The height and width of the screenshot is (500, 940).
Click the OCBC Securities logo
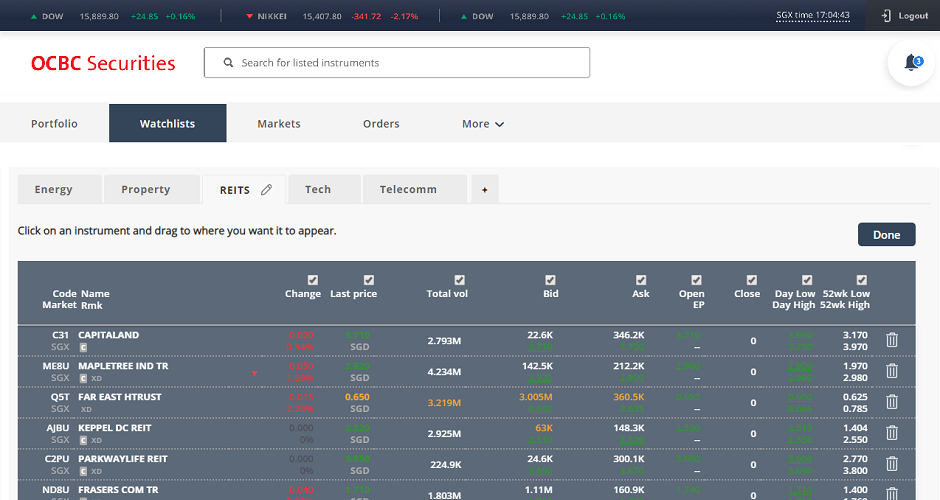click(x=103, y=63)
